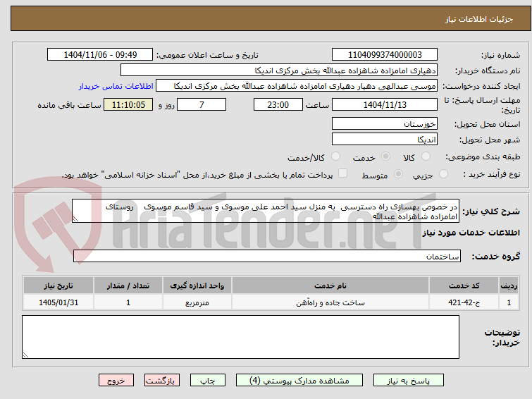
Task: Click the ساعت باقی مانده label
Action: coord(69,105)
